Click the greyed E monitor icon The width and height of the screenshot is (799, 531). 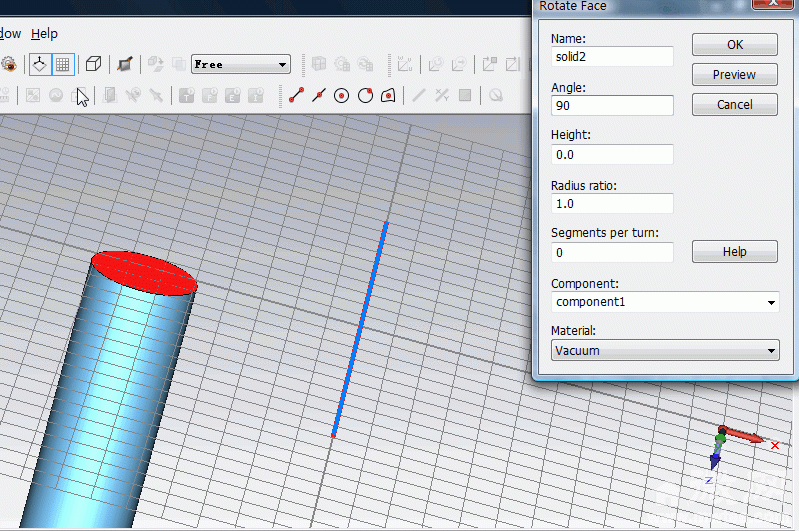232,95
